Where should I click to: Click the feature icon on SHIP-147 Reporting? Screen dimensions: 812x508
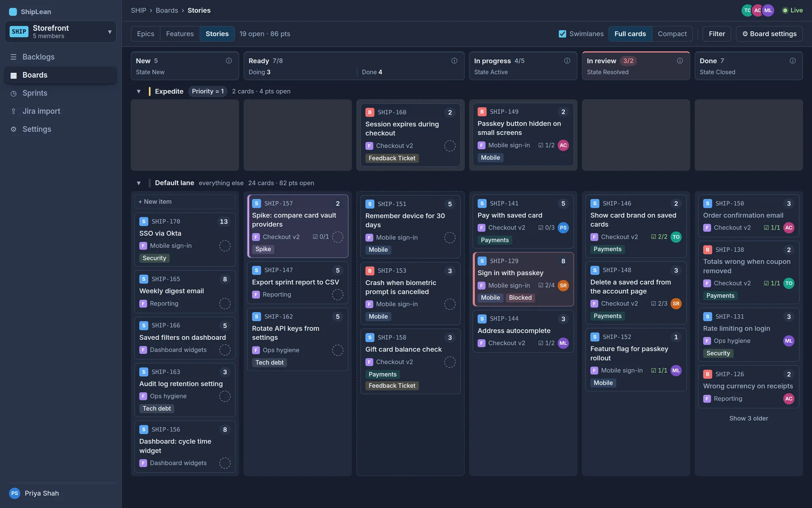256,295
